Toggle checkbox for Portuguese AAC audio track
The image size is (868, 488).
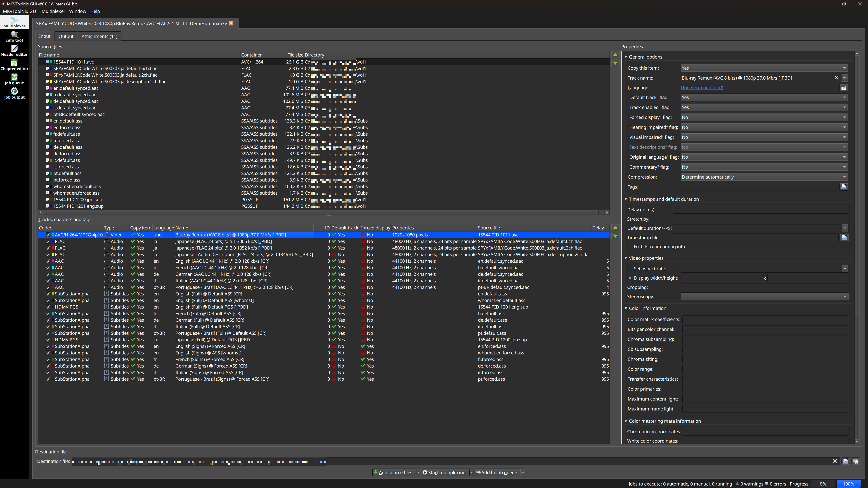coord(48,287)
